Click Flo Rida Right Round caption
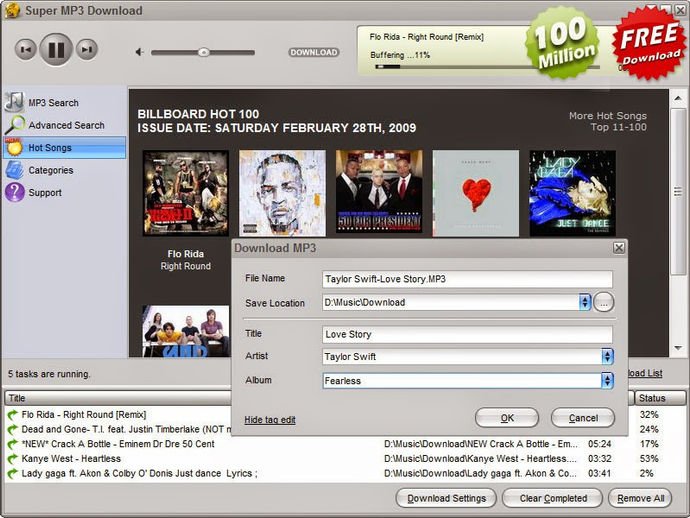 186,260
